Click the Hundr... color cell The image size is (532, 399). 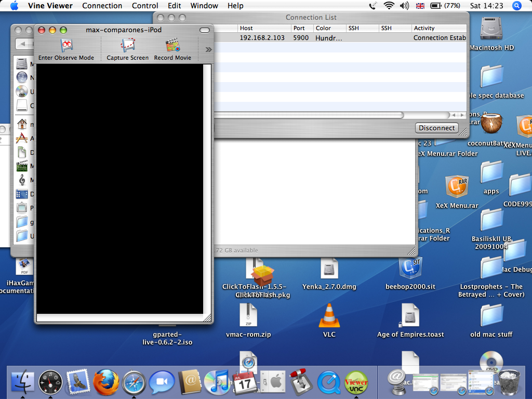click(x=329, y=38)
